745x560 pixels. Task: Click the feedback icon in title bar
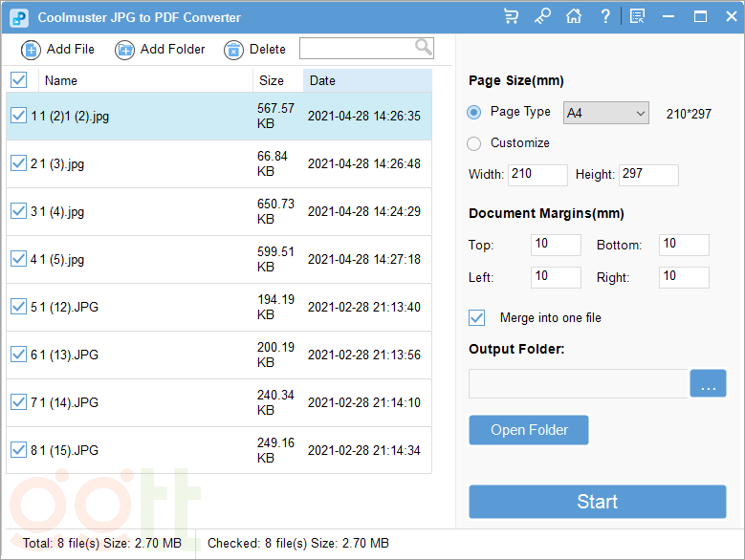pyautogui.click(x=638, y=17)
